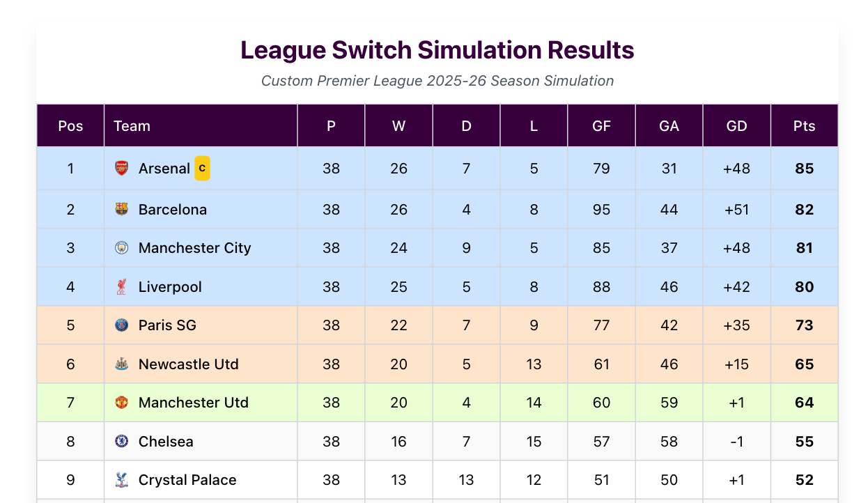Click the Arsenal club crest icon
The width and height of the screenshot is (868, 503).
122,168
